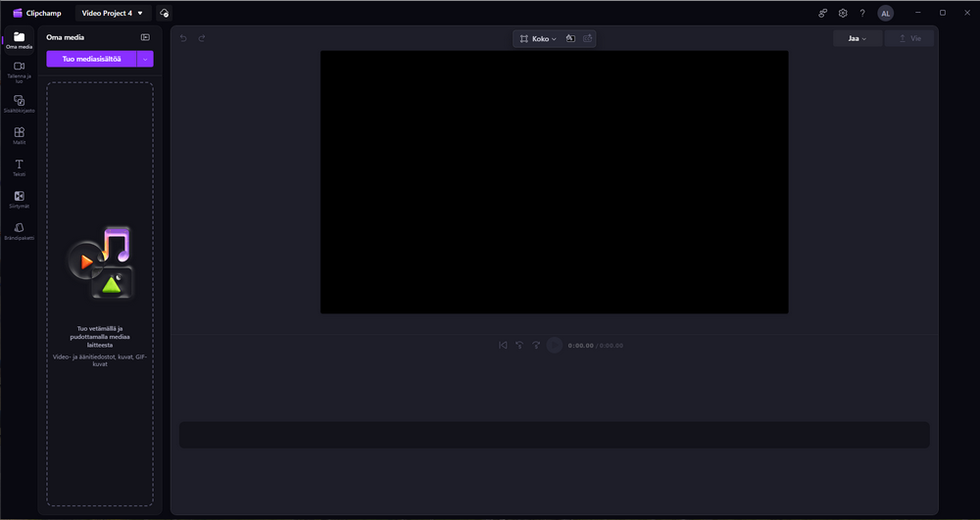
Task: Skip forward five seconds
Action: point(536,346)
